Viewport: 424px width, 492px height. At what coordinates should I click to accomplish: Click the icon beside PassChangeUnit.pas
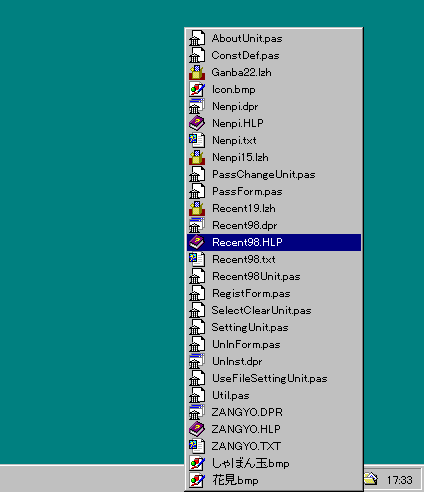197,174
